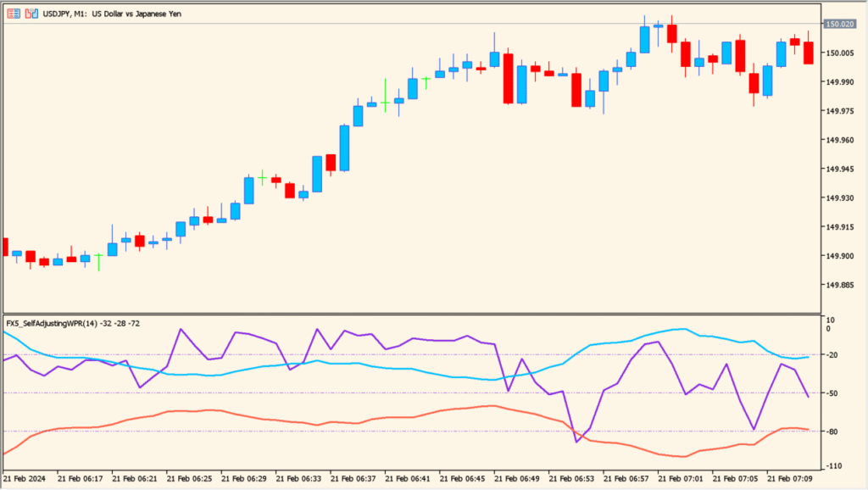Select the FX5_SelfAdjustingWPR(14) indicator label
The height and width of the screenshot is (490, 868).
72,323
